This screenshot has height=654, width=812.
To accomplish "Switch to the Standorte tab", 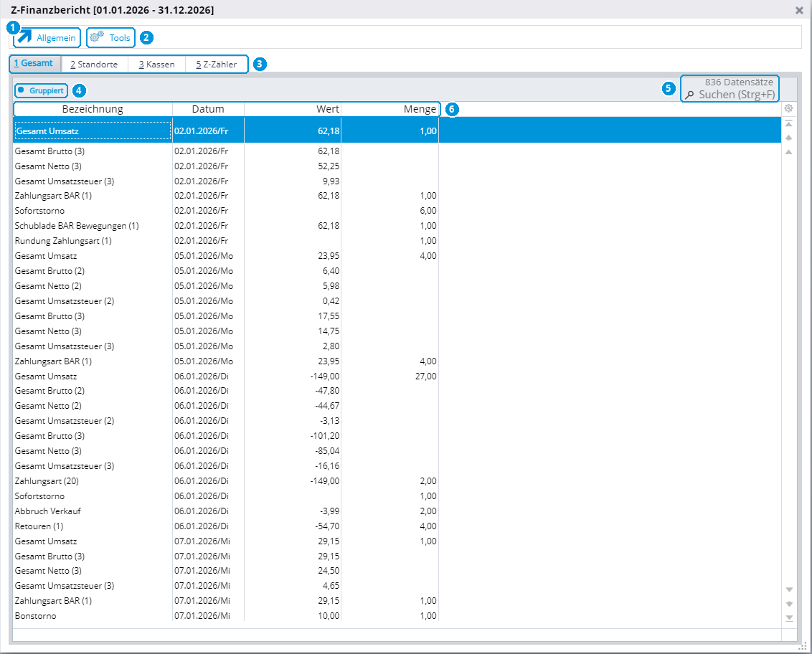I will tap(94, 65).
